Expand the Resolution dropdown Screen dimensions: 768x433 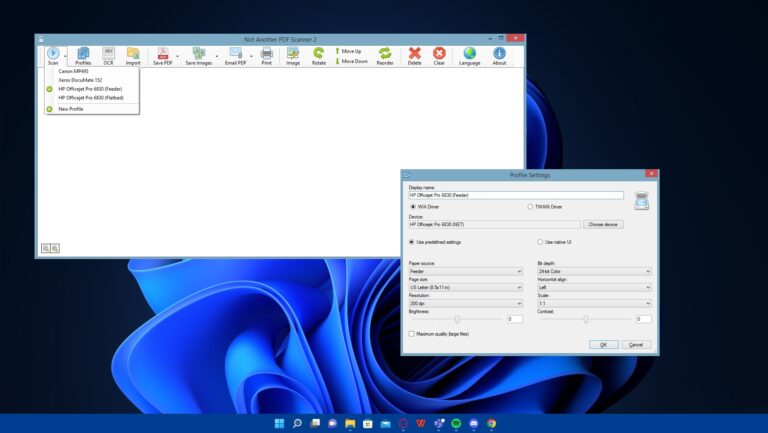[465, 303]
